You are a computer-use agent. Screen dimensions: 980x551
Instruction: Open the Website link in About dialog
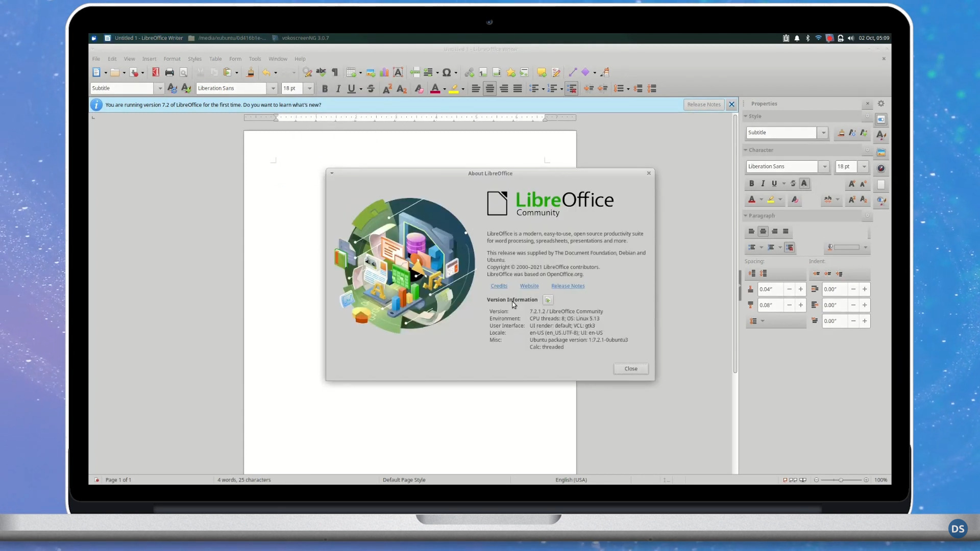(529, 286)
